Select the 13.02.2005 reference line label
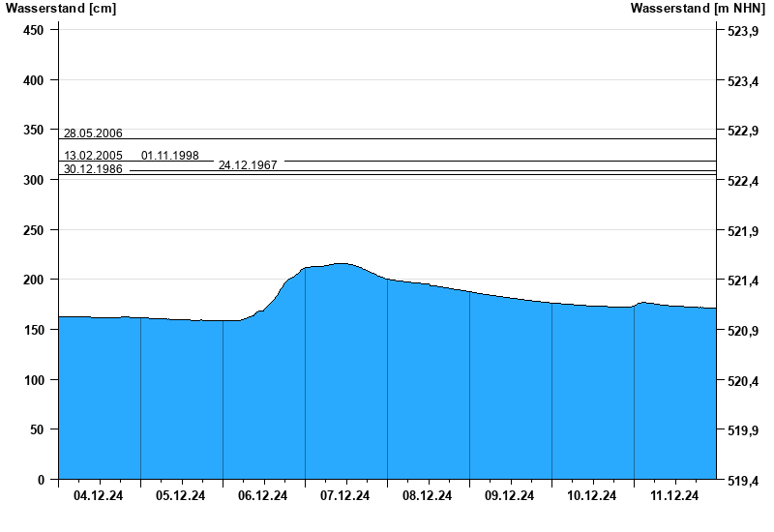774x532 pixels. [93, 156]
